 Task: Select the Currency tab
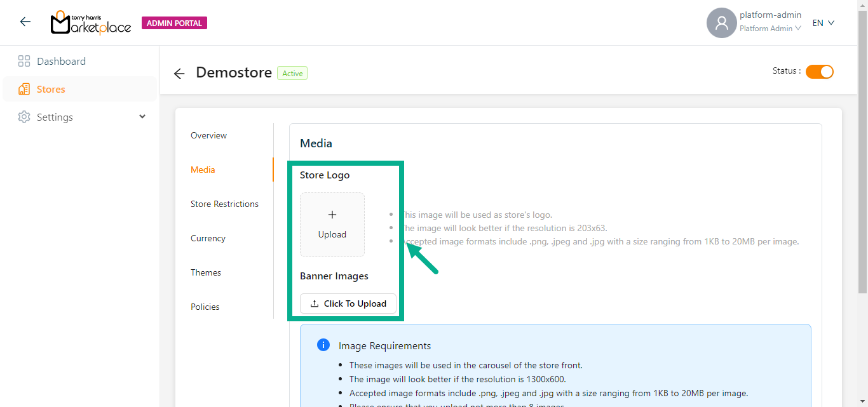point(208,238)
